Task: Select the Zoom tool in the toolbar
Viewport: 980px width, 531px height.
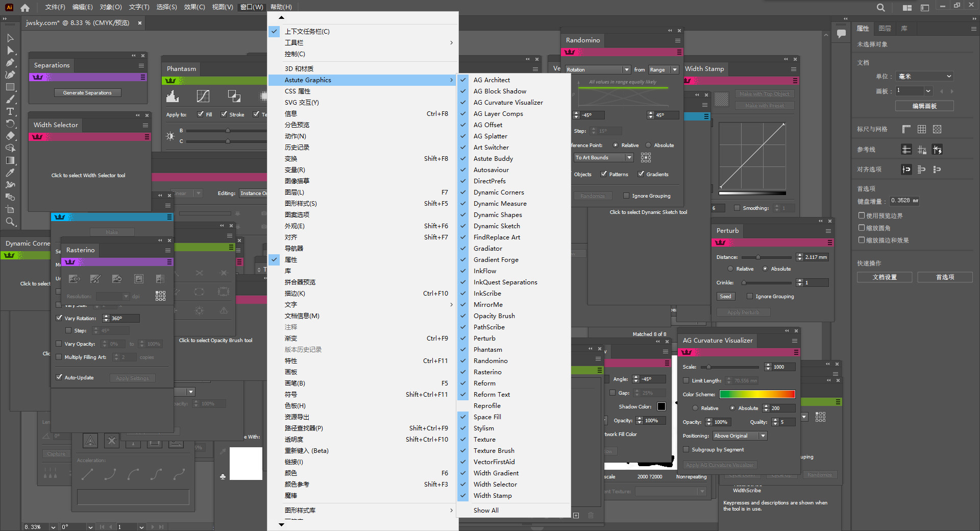Action: [x=10, y=222]
